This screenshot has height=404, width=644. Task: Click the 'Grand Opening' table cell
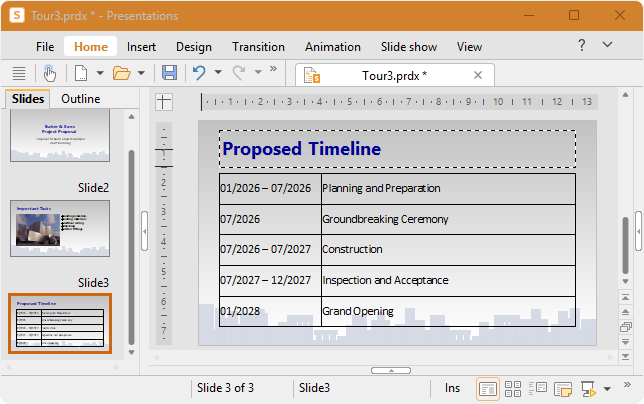[448, 311]
